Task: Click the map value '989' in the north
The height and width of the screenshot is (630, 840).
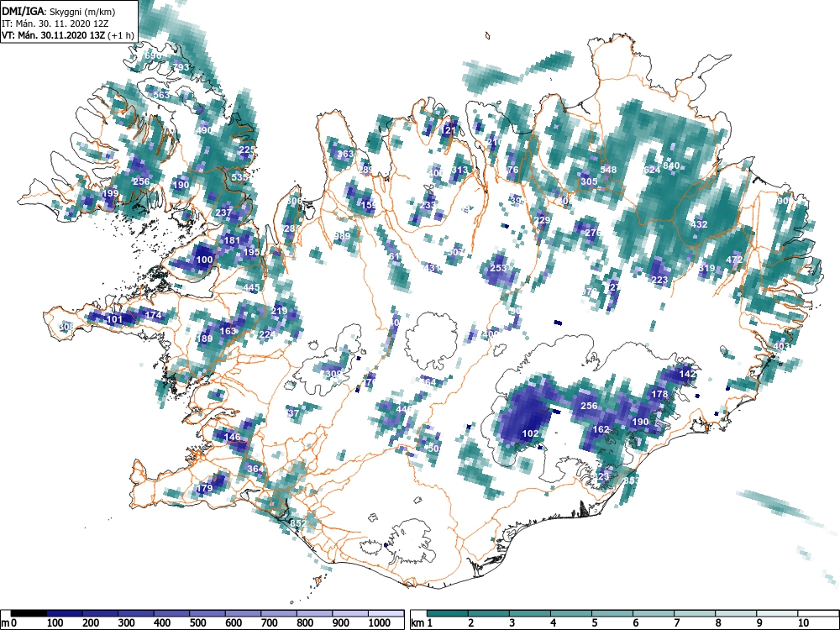Action: point(342,236)
